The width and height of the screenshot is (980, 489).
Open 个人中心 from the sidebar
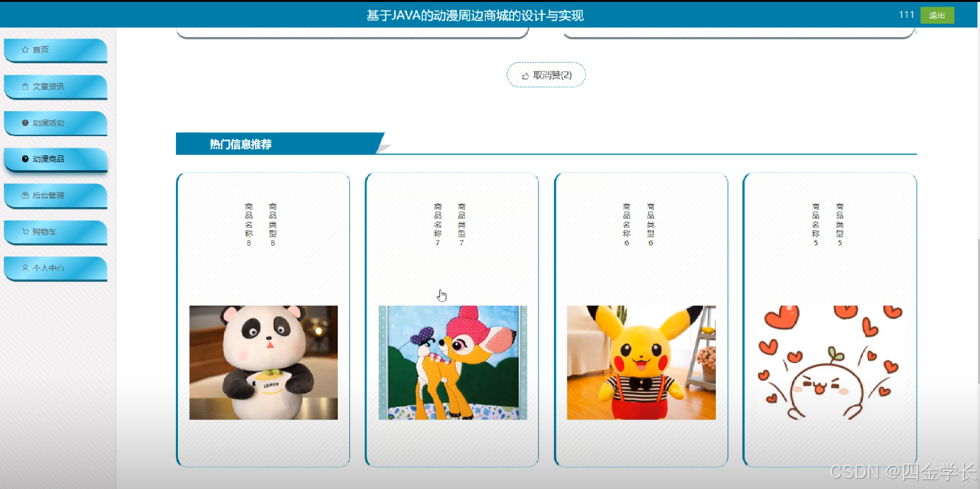[x=56, y=268]
